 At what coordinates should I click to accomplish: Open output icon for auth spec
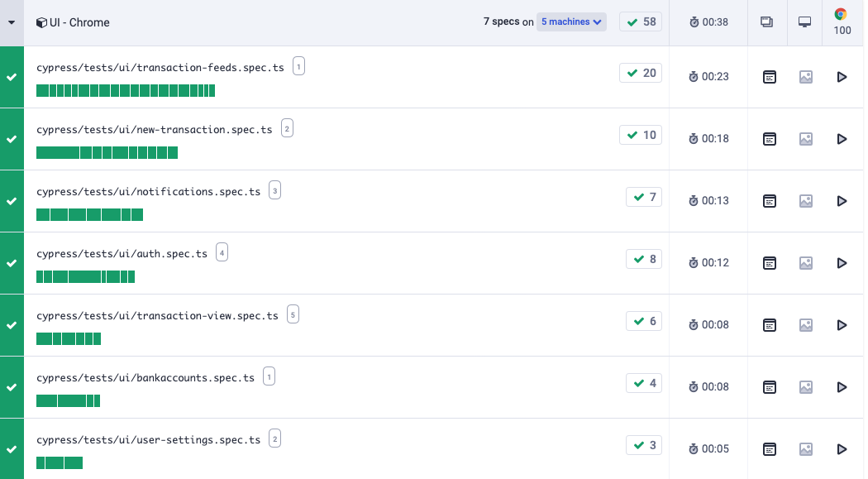pos(769,263)
